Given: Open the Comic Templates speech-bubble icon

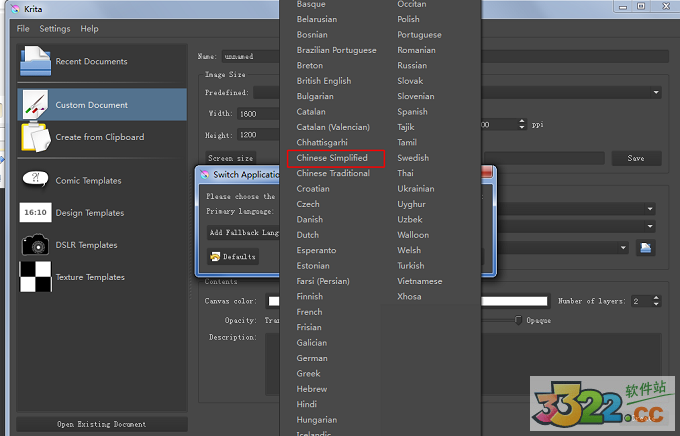Looking at the screenshot, I should 35,179.
